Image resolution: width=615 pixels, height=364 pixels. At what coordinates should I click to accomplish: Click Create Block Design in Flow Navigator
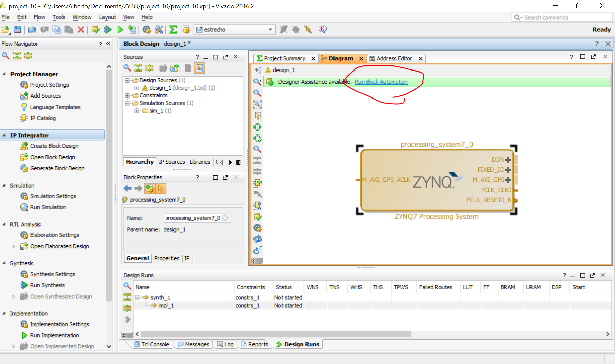[53, 146]
